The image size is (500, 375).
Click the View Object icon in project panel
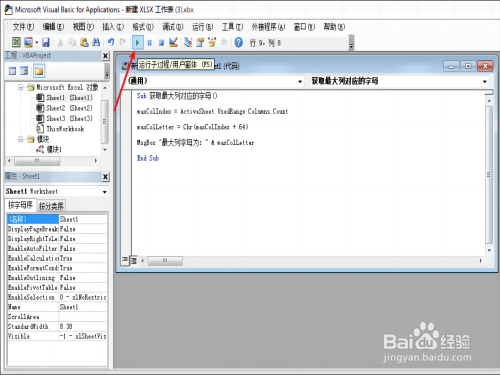(x=24, y=71)
